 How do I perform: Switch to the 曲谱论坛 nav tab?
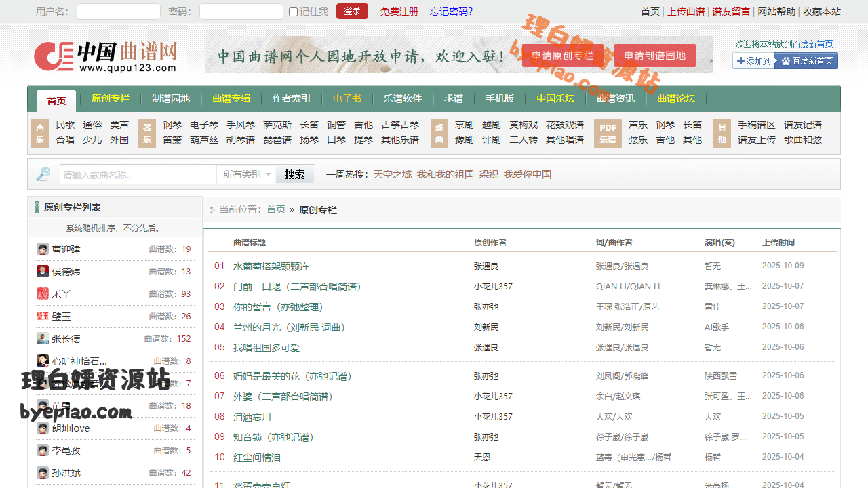tap(676, 99)
